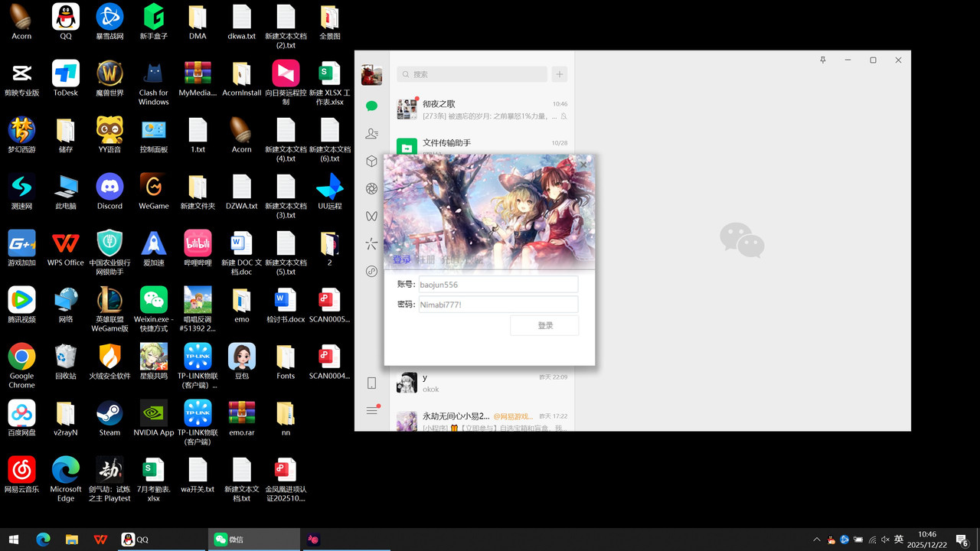The image size is (980, 551).
Task: Select the YY语音 desktop icon
Action: point(109,135)
